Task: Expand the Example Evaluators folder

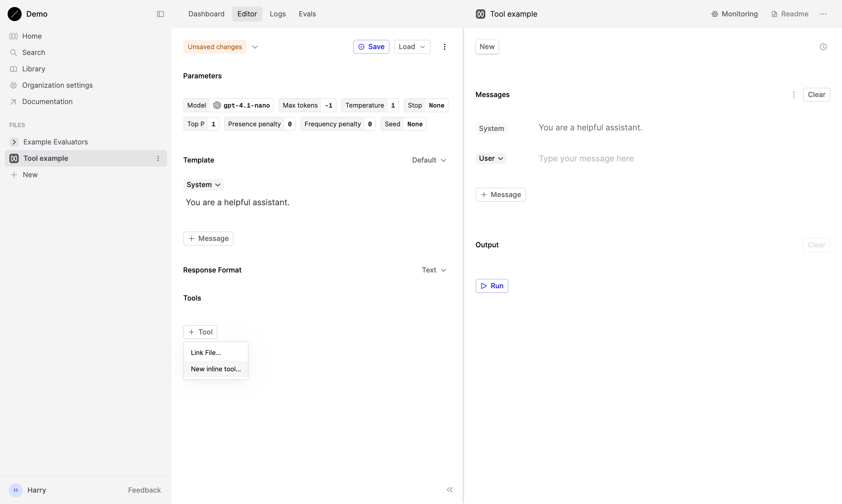Action: tap(14, 141)
